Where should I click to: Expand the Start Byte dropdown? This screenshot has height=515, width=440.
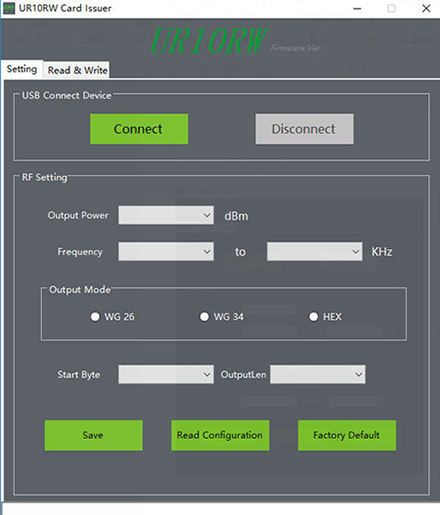tap(166, 374)
